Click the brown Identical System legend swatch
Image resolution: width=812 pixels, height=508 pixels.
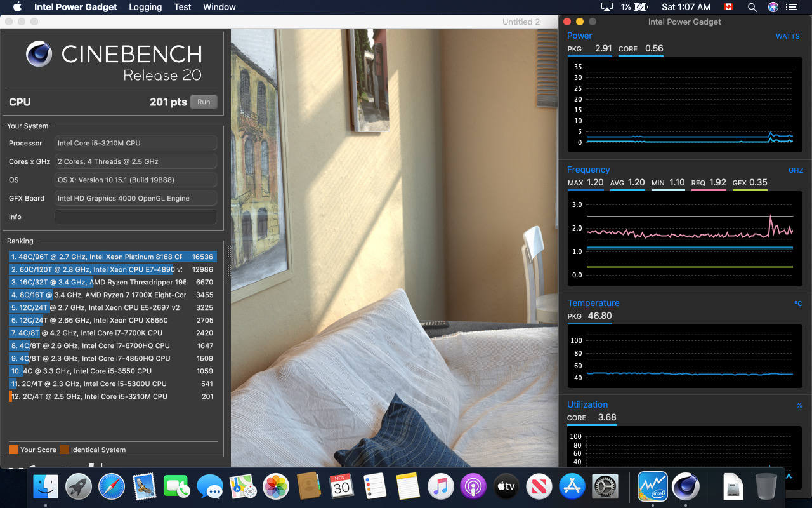point(64,450)
